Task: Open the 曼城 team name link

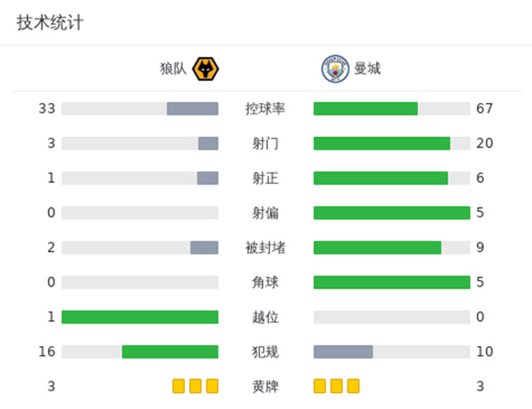Action: click(367, 69)
